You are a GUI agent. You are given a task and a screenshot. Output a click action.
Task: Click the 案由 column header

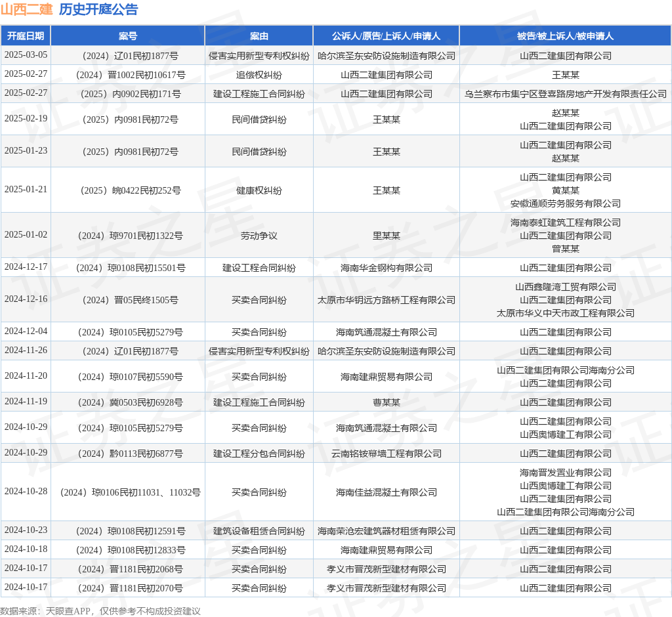(259, 36)
